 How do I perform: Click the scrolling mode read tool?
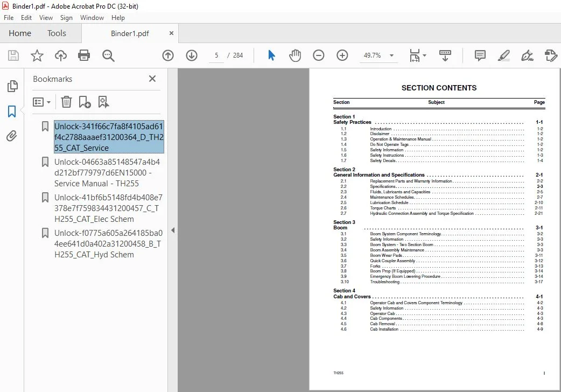pyautogui.click(x=445, y=55)
